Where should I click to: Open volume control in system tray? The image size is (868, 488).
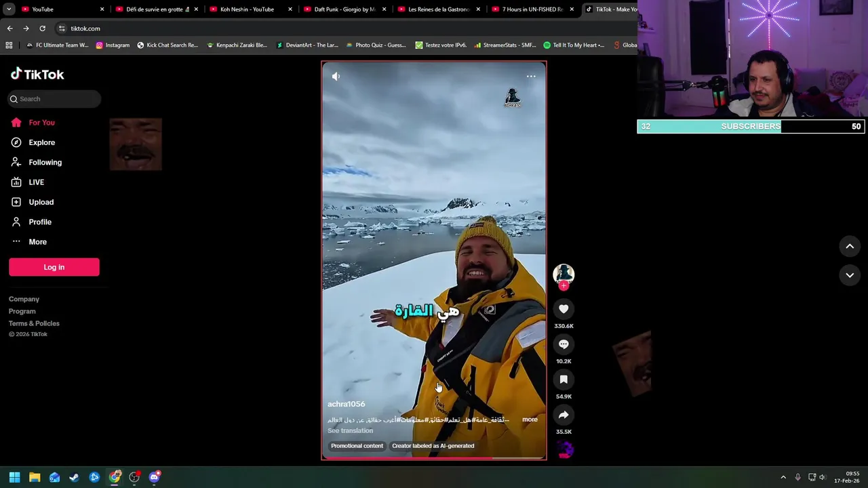[x=823, y=477]
